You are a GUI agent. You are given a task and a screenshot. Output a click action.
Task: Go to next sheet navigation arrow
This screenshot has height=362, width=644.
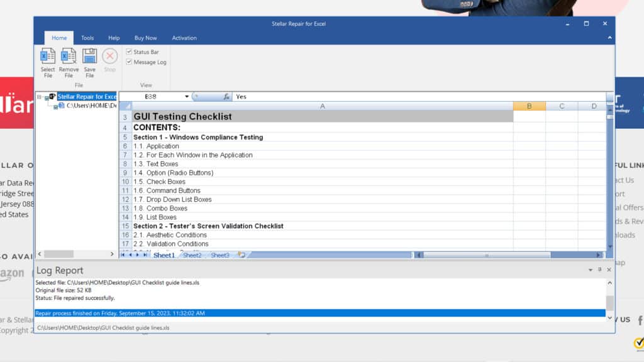[138, 255]
